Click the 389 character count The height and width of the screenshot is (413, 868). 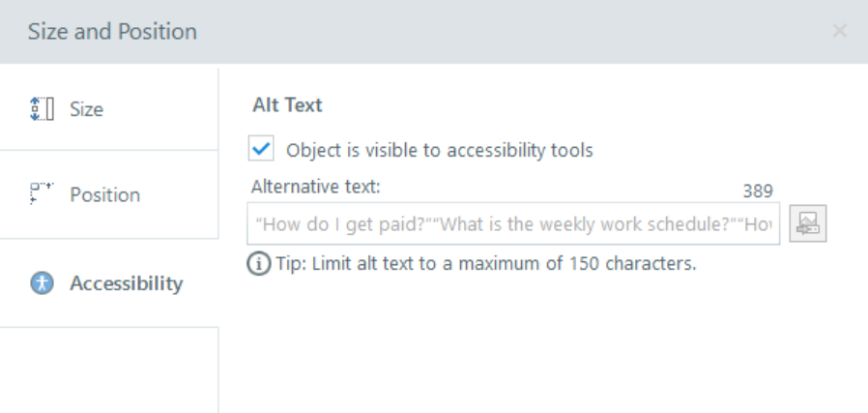click(758, 191)
